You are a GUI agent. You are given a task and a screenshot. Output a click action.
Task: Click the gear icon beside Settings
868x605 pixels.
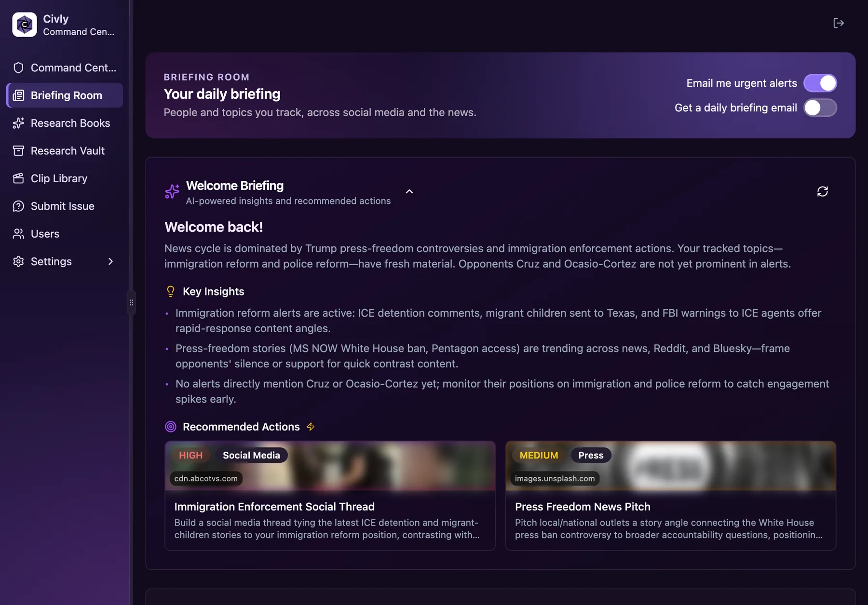pos(18,261)
